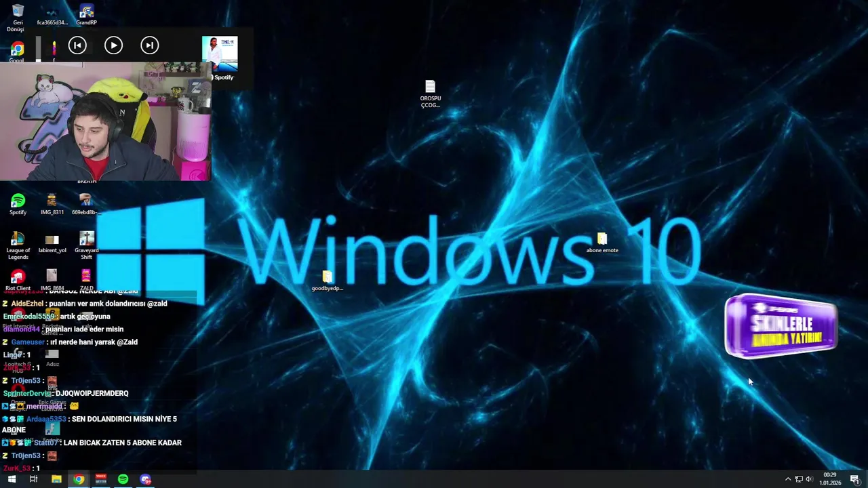
Task: Launch the Riot Client desktop shortcut
Action: click(18, 280)
